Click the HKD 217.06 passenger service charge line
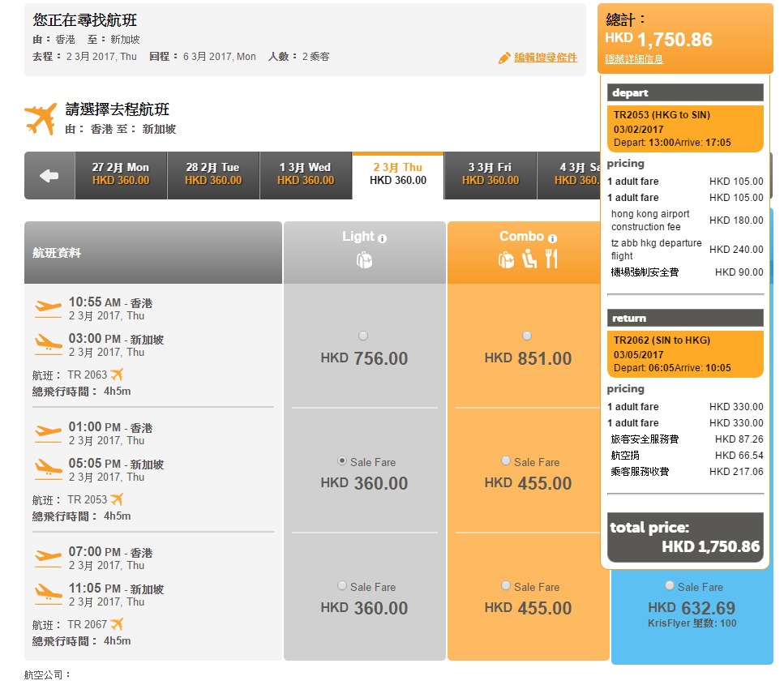 pos(685,472)
